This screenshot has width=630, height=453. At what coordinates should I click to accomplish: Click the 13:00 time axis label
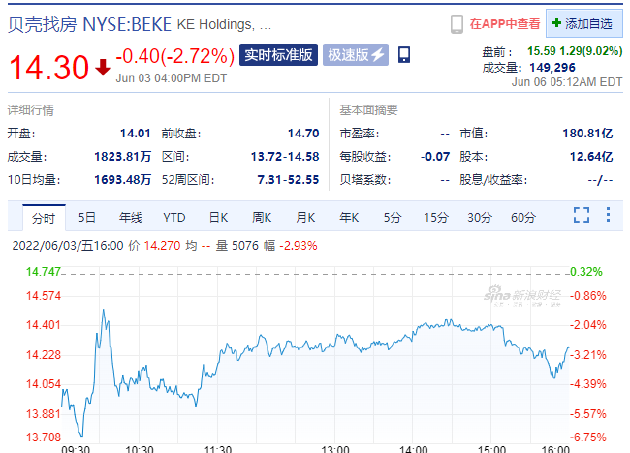[x=335, y=449]
